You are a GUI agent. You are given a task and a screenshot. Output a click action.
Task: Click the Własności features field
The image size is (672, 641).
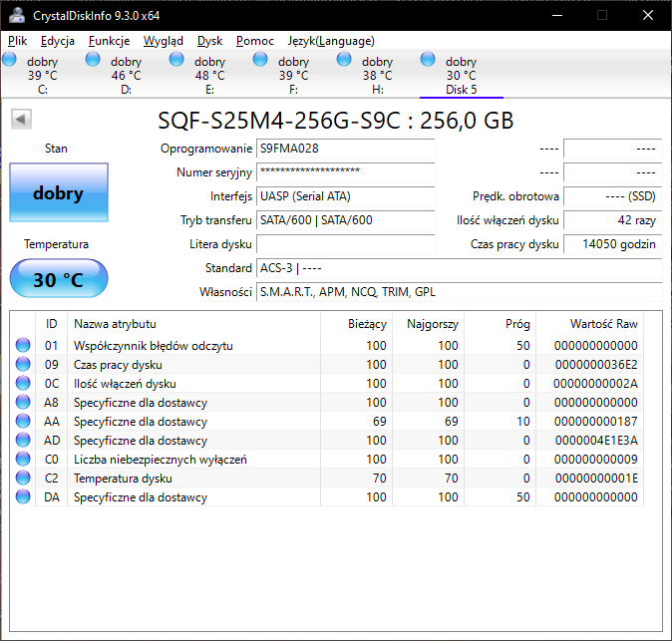(x=460, y=292)
